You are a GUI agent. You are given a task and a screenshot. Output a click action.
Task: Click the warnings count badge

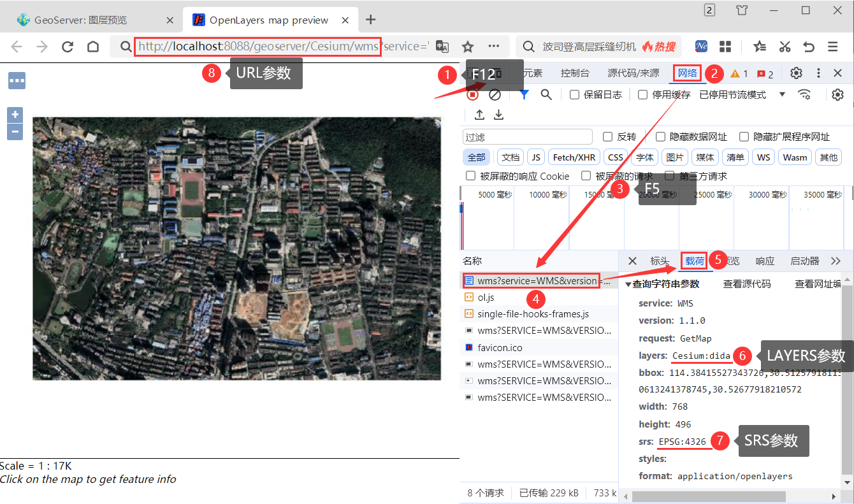pos(739,74)
